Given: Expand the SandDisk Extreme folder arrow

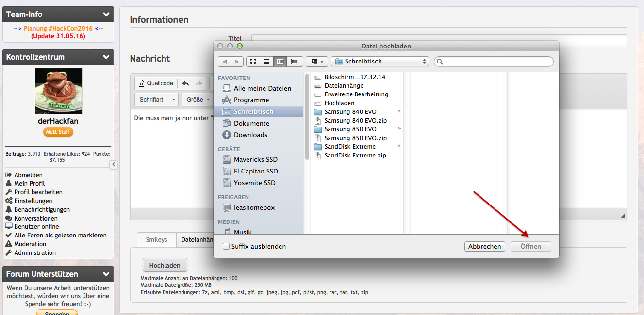Looking at the screenshot, I should pos(399,146).
